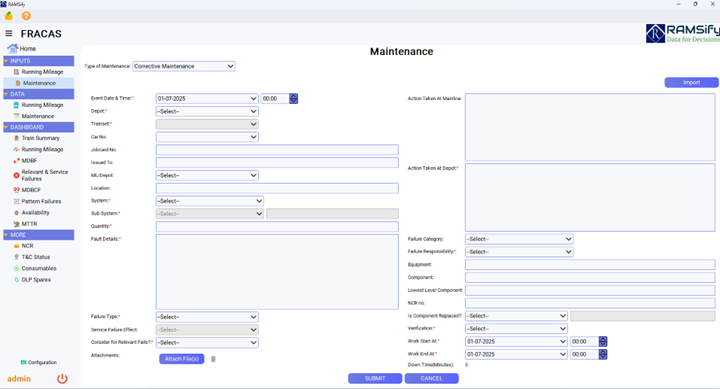720x389 pixels.
Task: Open the System dropdown
Action: point(210,201)
